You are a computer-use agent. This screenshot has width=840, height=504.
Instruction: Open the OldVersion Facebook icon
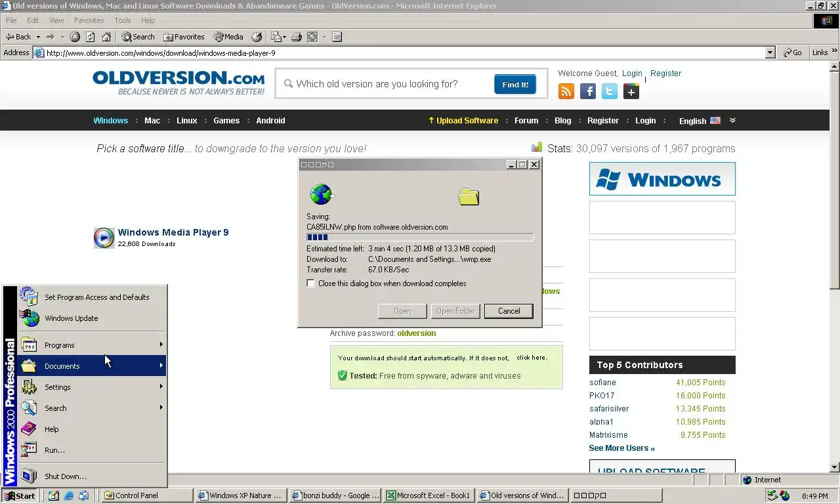[588, 92]
